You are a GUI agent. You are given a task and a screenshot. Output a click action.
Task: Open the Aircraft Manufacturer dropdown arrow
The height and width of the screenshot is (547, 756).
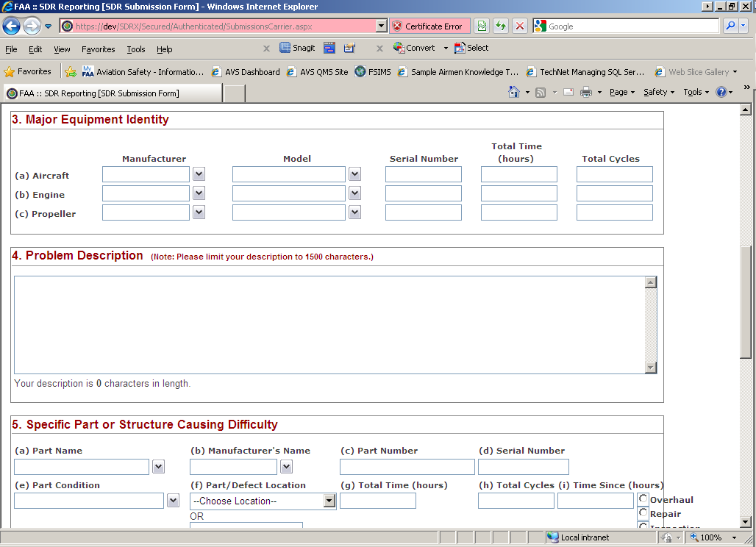[x=199, y=174]
